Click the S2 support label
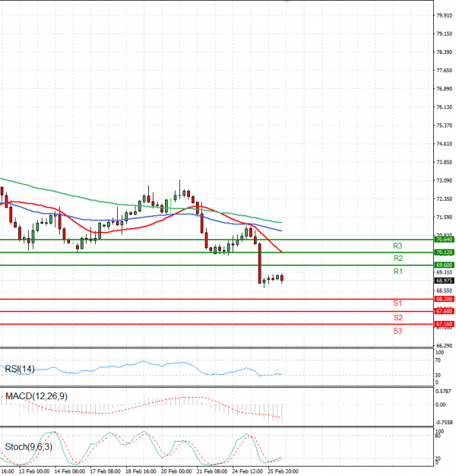This screenshot has height=476, width=456. [397, 318]
